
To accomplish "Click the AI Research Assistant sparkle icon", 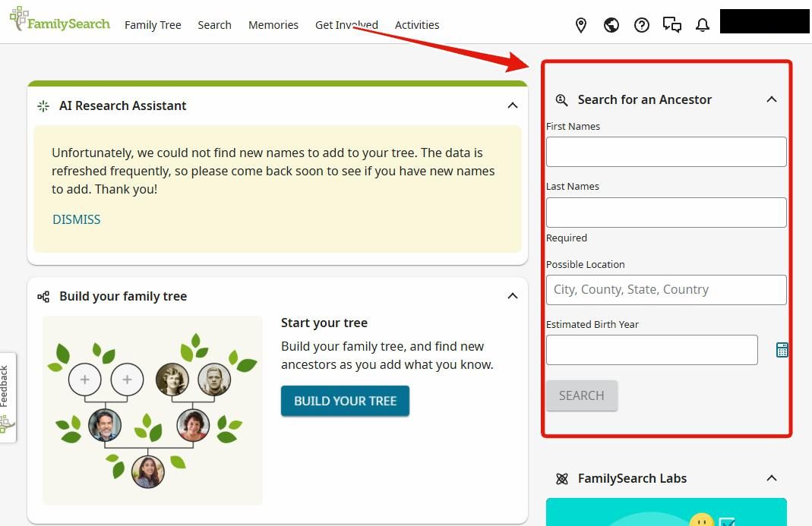I will click(x=43, y=106).
